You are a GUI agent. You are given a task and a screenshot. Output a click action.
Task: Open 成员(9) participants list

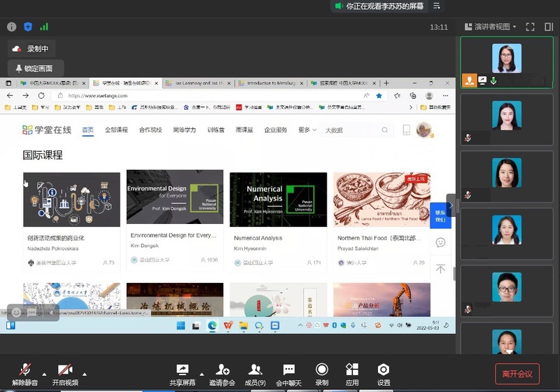pyautogui.click(x=255, y=374)
